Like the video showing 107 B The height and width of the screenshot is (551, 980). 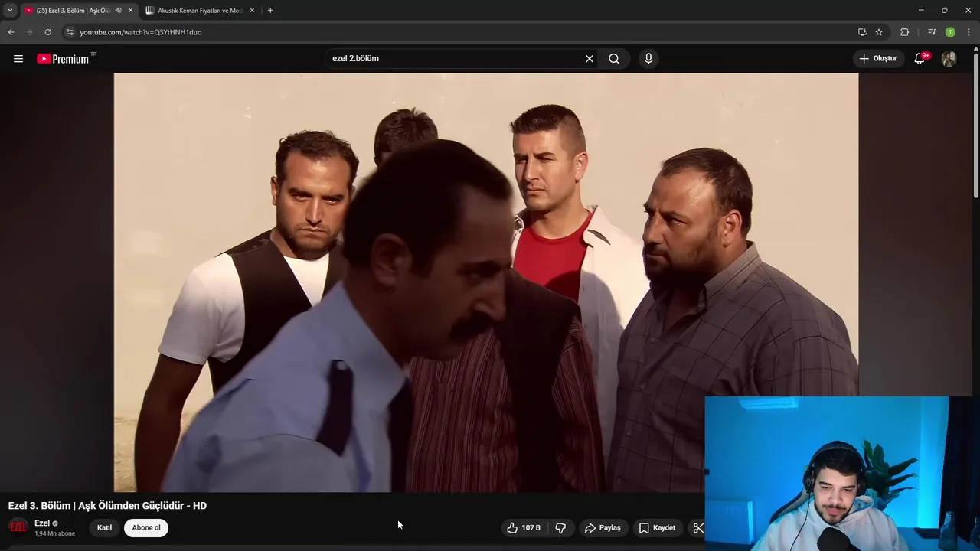click(x=524, y=527)
